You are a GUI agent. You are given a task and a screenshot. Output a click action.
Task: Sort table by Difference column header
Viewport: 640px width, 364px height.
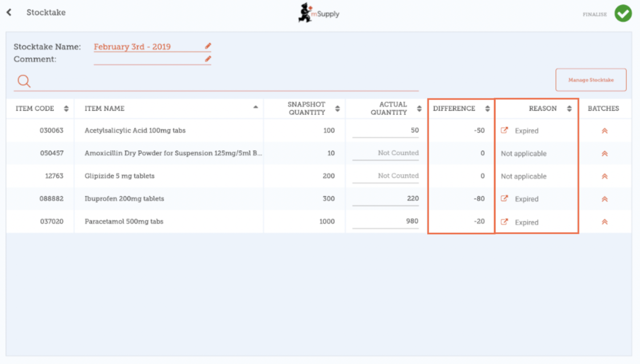pyautogui.click(x=487, y=108)
